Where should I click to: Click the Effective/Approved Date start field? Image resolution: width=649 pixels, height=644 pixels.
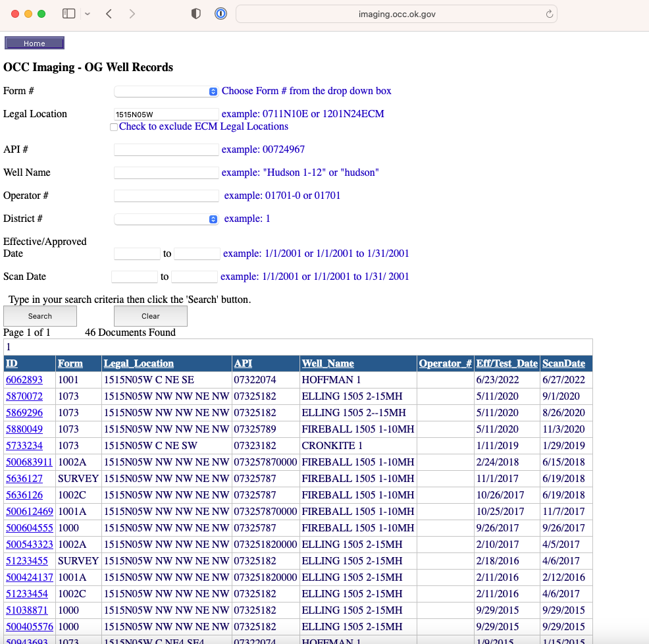pos(137,254)
